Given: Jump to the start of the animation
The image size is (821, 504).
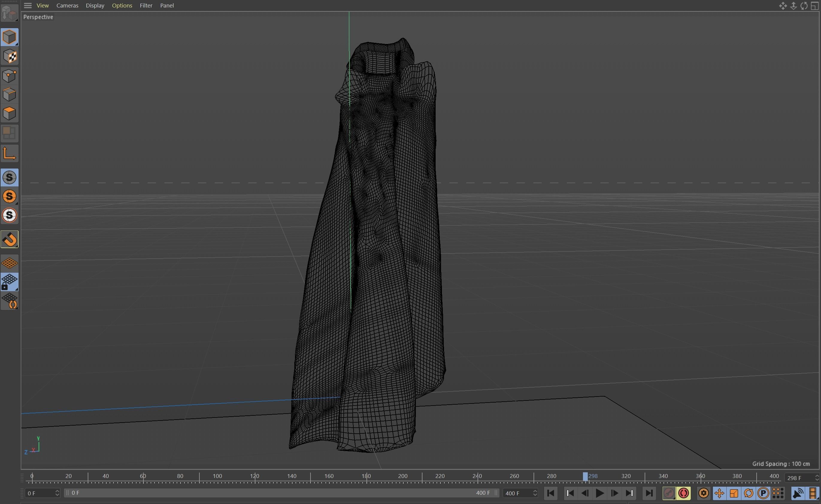Looking at the screenshot, I should coord(550,493).
